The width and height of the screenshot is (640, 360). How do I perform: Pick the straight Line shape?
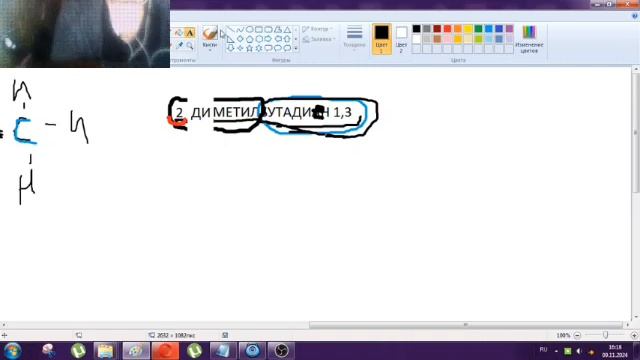point(231,29)
